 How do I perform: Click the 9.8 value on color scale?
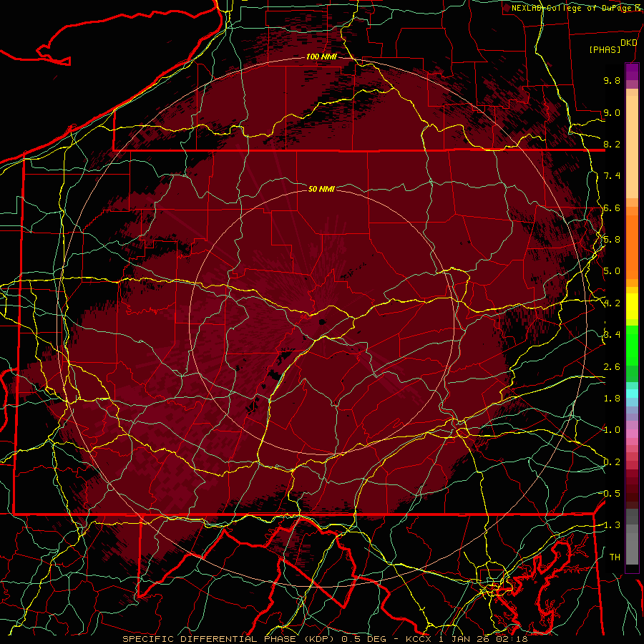click(612, 80)
